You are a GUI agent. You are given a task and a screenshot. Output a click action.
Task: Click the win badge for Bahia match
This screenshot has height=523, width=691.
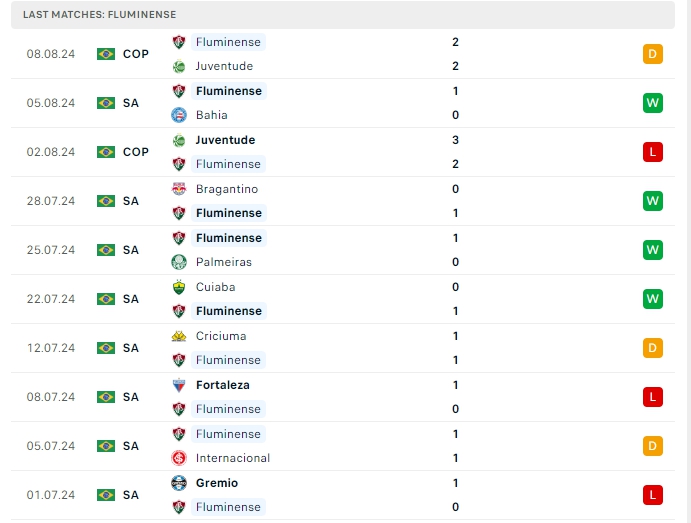click(x=653, y=103)
